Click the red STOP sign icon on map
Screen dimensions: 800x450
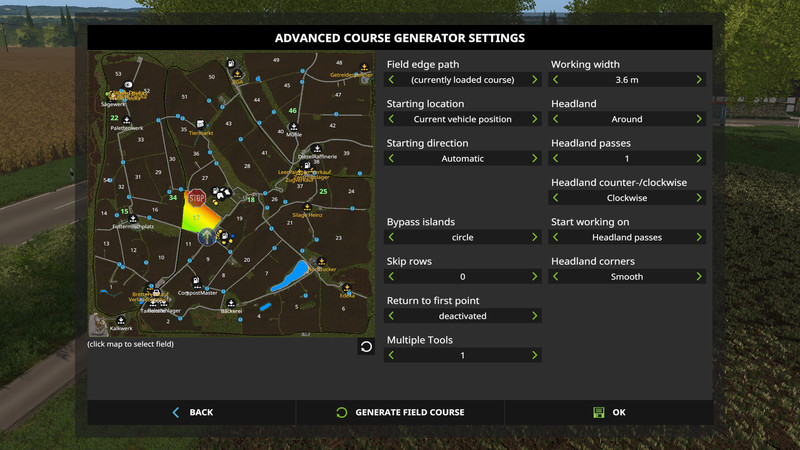pos(197,197)
